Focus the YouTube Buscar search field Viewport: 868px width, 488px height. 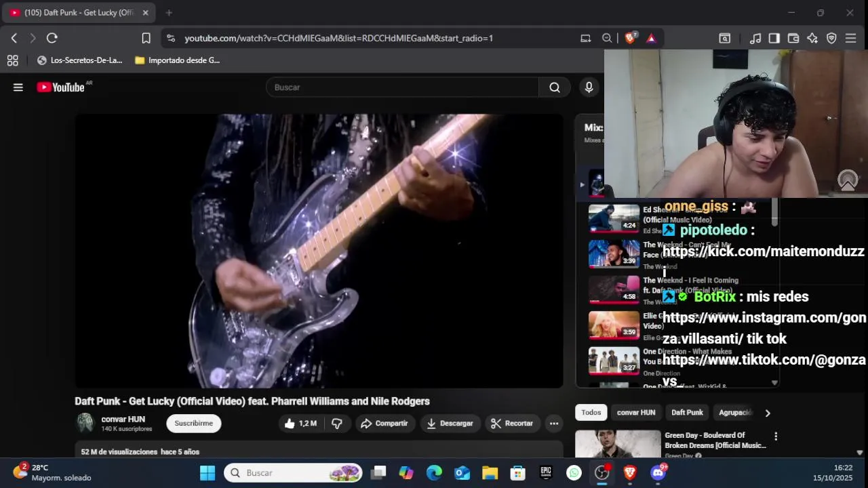[402, 87]
